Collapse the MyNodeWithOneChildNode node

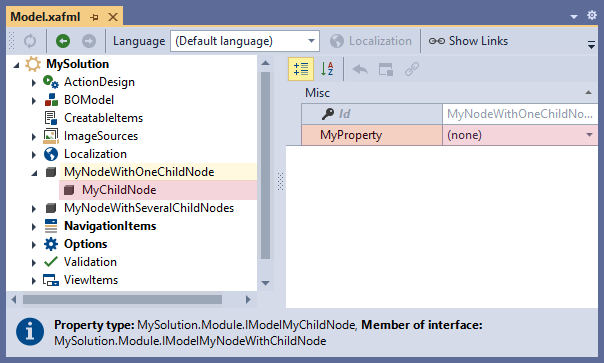click(x=34, y=173)
